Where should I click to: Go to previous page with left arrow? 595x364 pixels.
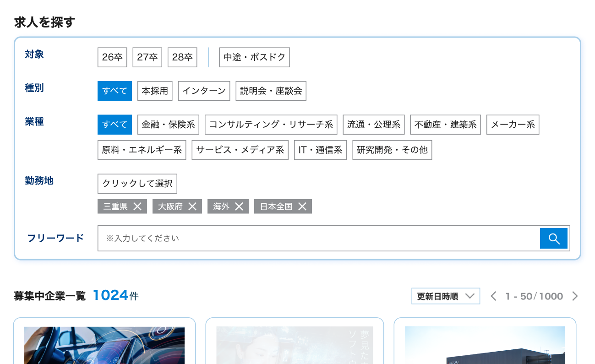(493, 296)
